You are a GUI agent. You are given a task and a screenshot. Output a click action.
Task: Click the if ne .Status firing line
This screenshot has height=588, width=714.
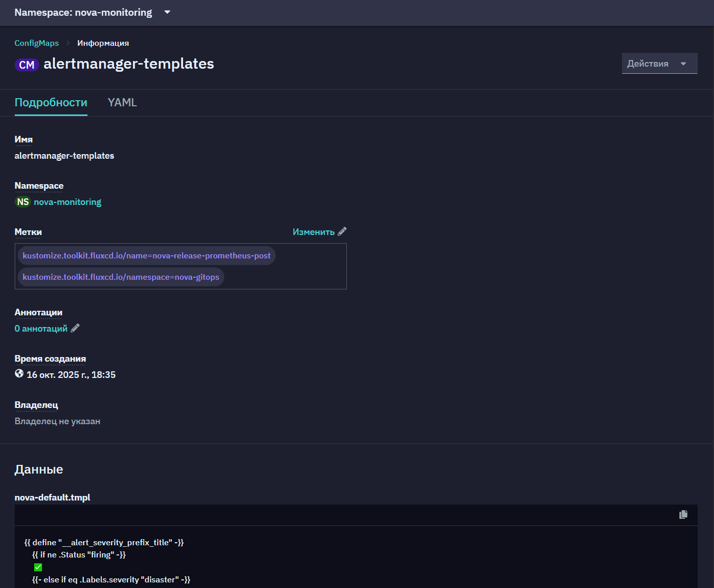[x=79, y=555]
